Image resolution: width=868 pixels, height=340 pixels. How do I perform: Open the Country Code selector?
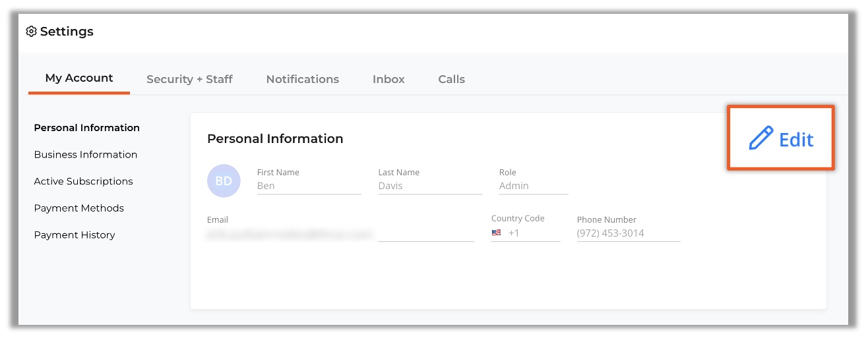coord(526,233)
